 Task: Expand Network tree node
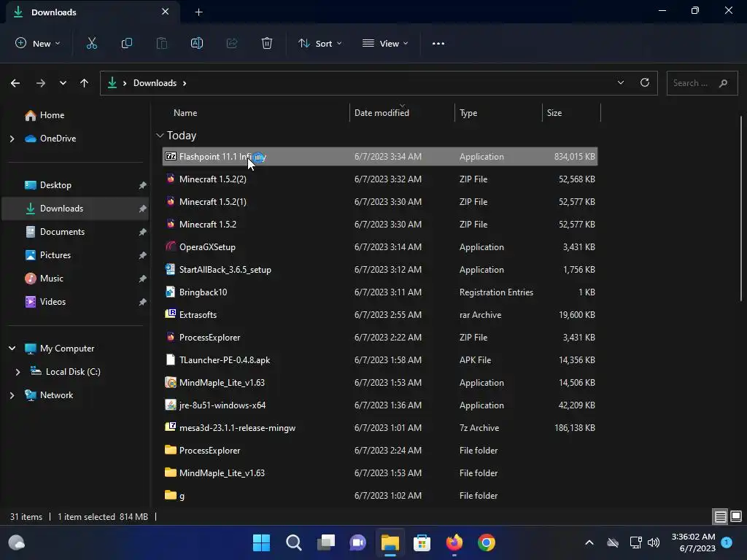coord(12,395)
